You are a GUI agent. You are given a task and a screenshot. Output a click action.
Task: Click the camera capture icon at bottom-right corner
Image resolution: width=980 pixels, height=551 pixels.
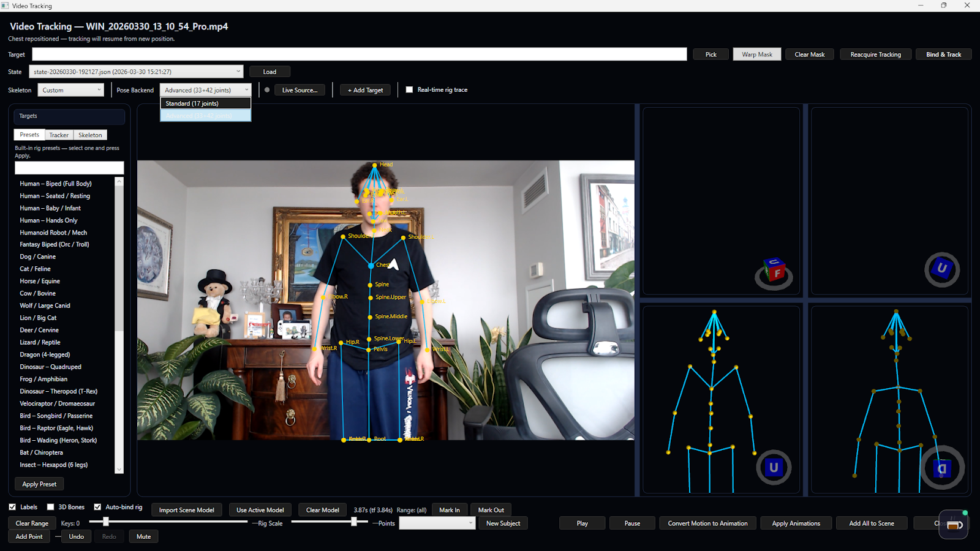coord(954,525)
